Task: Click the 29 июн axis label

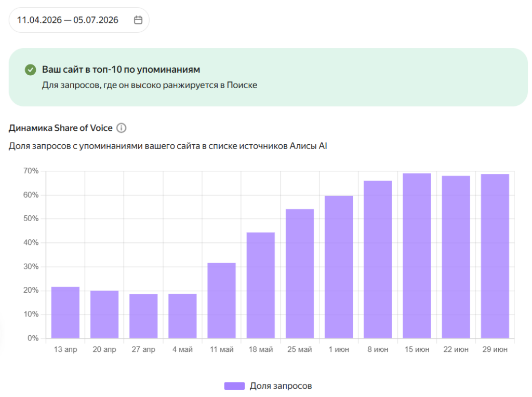Action: click(495, 349)
